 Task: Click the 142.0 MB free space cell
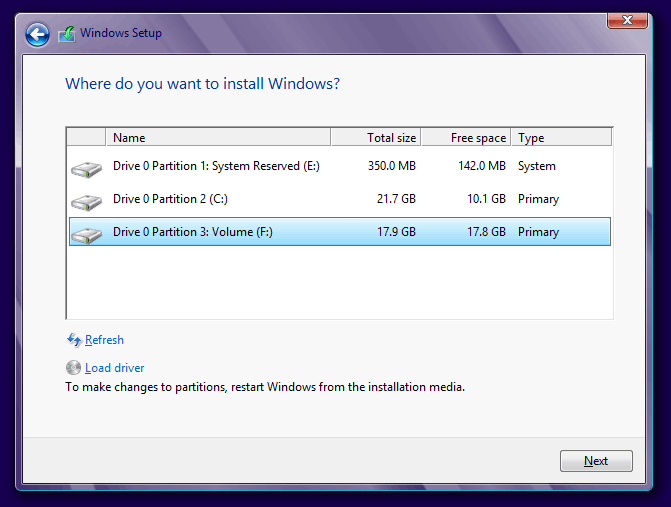tap(482, 166)
